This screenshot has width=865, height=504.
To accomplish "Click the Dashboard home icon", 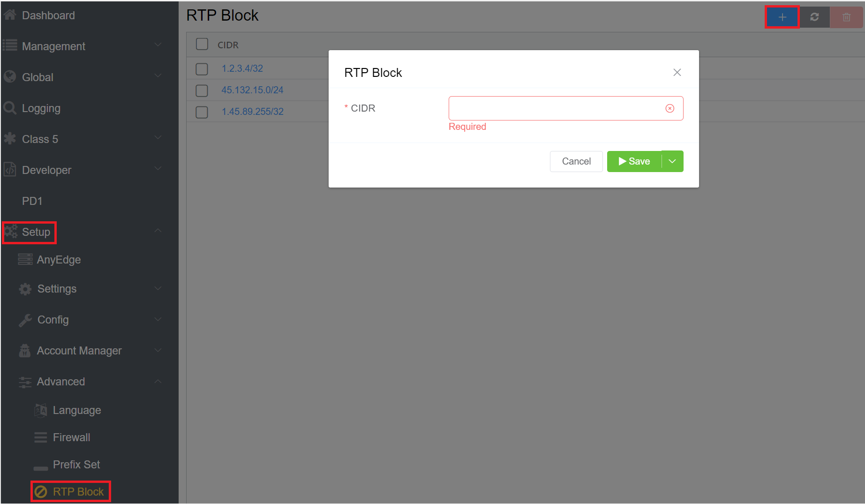I will pyautogui.click(x=10, y=15).
